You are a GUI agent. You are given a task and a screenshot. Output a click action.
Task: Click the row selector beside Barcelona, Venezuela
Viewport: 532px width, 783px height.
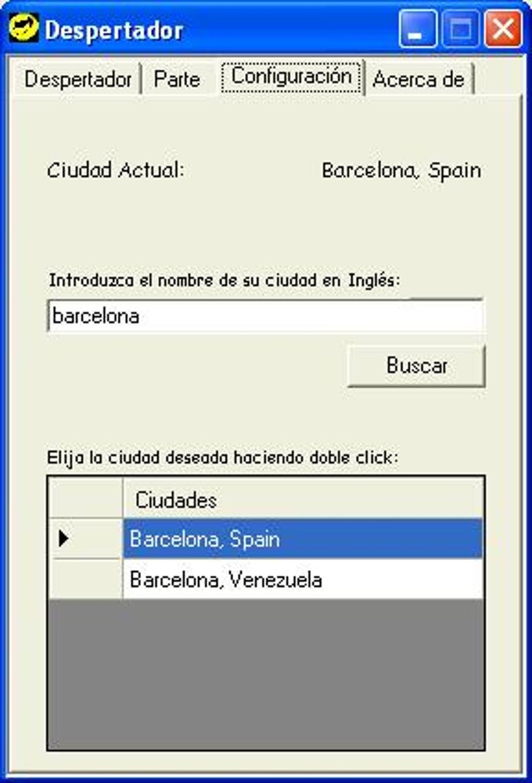click(x=86, y=579)
